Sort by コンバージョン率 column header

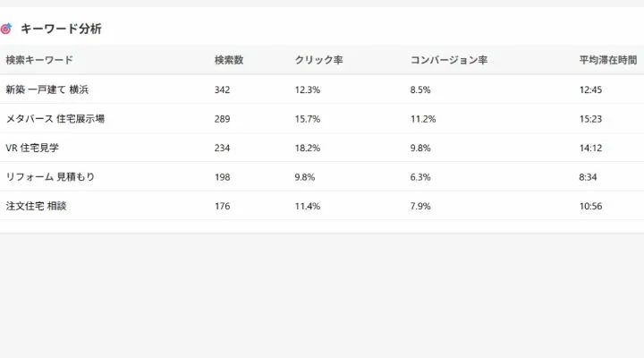[448, 60]
